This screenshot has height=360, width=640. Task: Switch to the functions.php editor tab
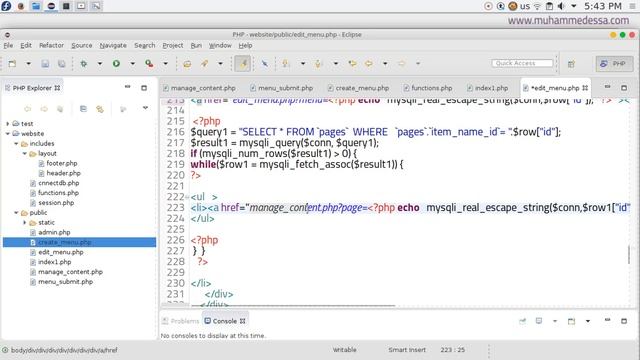[428, 88]
